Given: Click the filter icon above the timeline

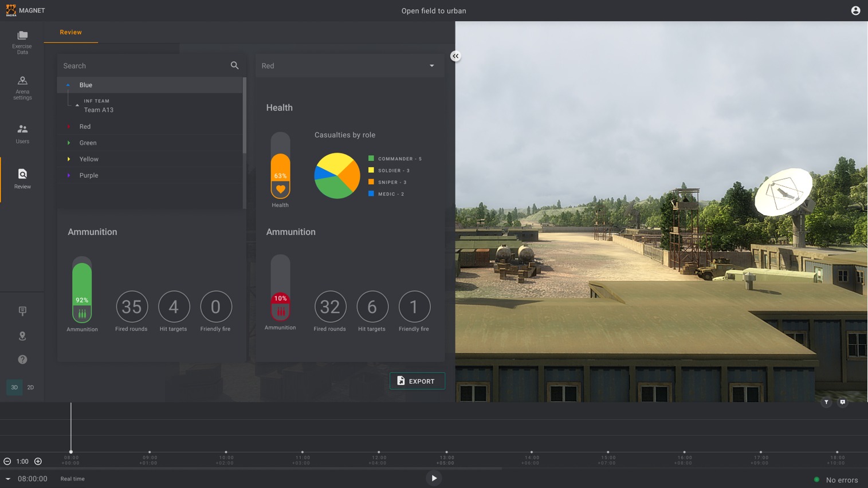Looking at the screenshot, I should tap(826, 402).
